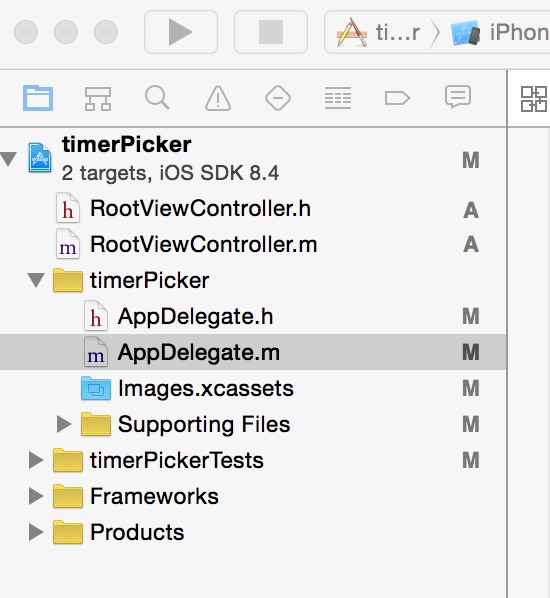Click the M status of the timerPicker project
Screen dimensions: 550x598
click(471, 160)
